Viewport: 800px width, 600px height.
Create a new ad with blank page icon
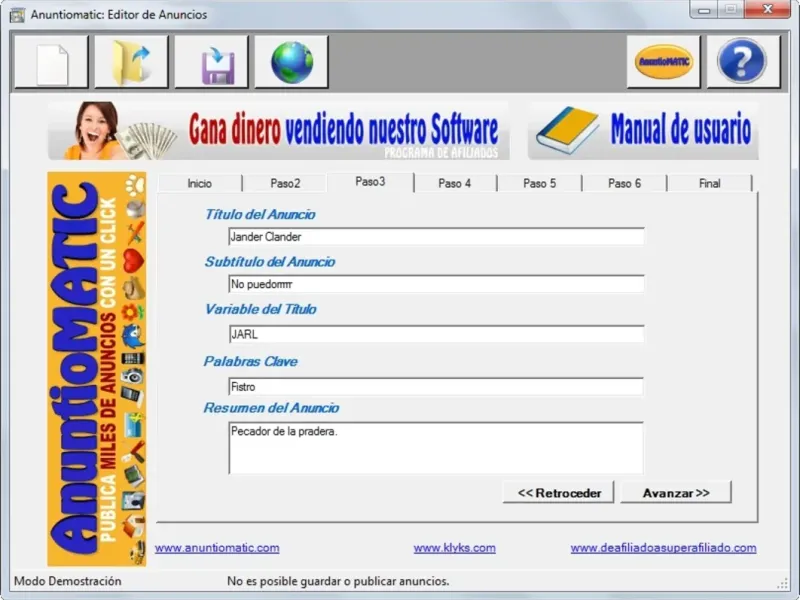[51, 62]
